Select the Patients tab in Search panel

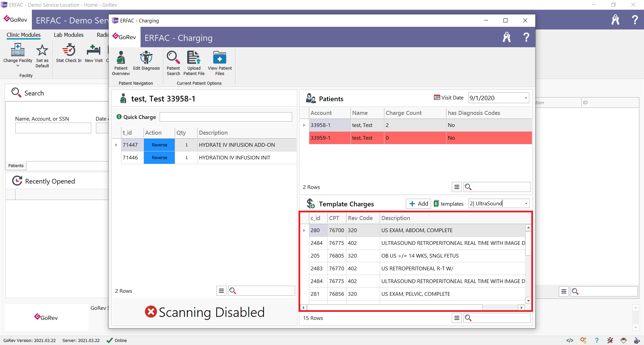pos(16,165)
